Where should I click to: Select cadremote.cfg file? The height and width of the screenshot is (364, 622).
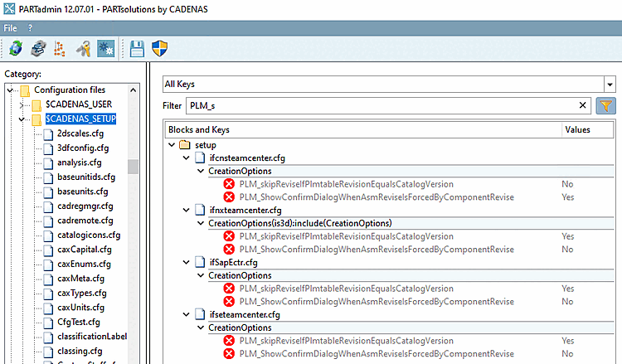pyautogui.click(x=85, y=221)
